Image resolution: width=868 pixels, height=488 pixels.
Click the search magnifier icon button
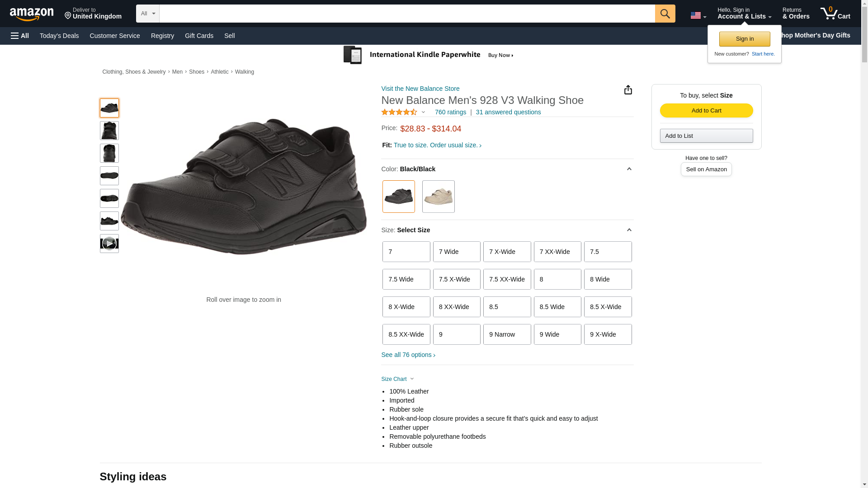[x=665, y=14]
